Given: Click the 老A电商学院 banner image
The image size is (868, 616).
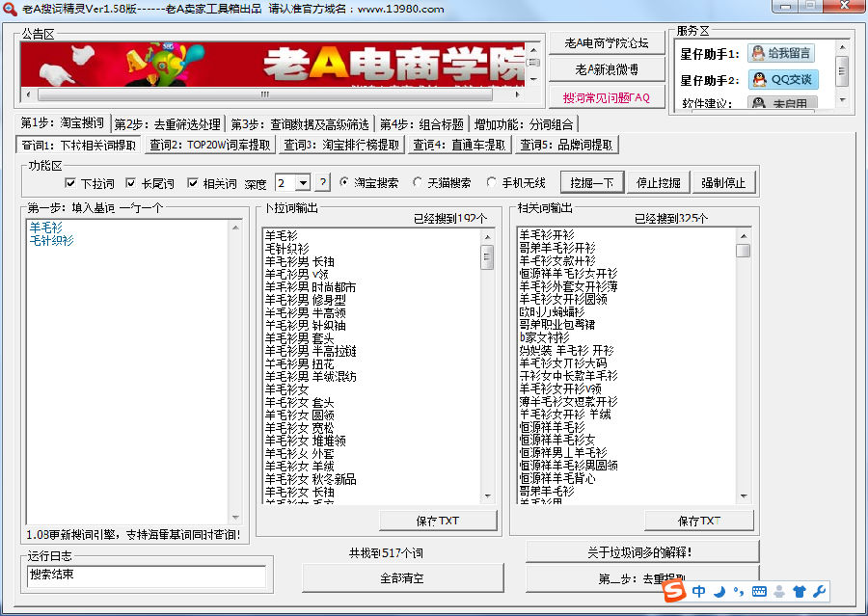Looking at the screenshot, I should click(272, 65).
